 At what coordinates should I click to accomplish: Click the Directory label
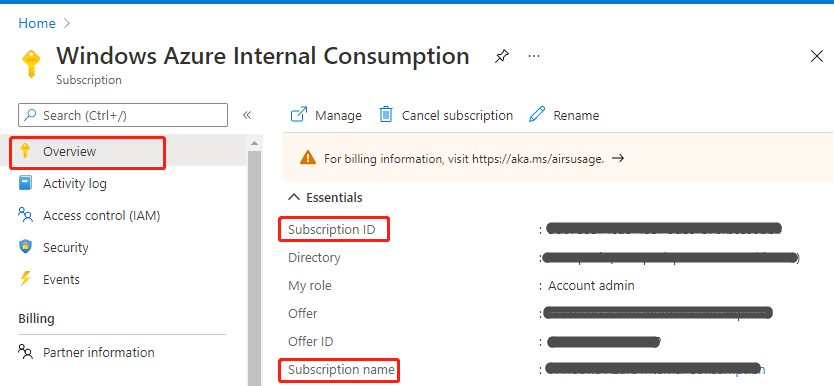314,257
